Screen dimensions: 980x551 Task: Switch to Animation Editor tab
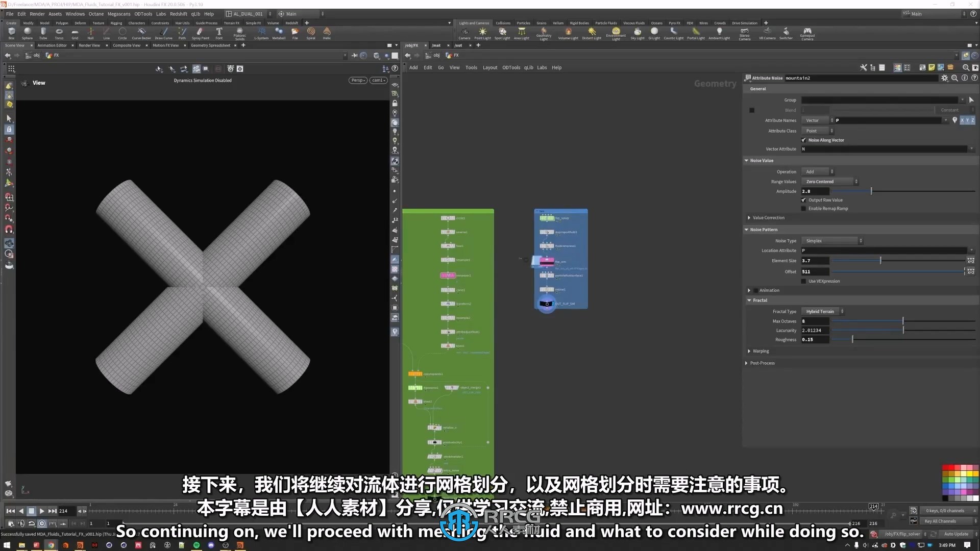coord(52,45)
